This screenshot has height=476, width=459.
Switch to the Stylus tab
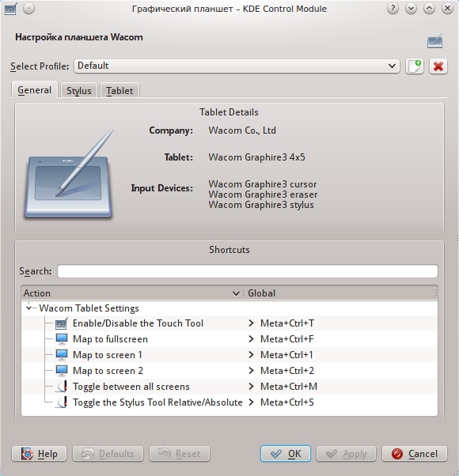coord(79,91)
